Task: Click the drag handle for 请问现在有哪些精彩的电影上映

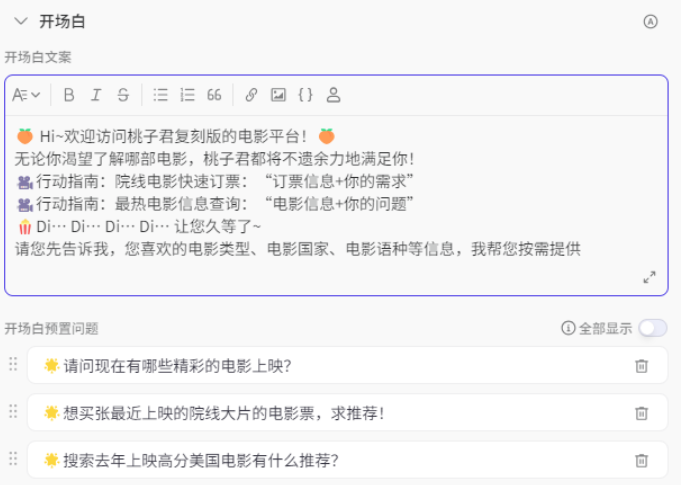Action: pos(13,365)
